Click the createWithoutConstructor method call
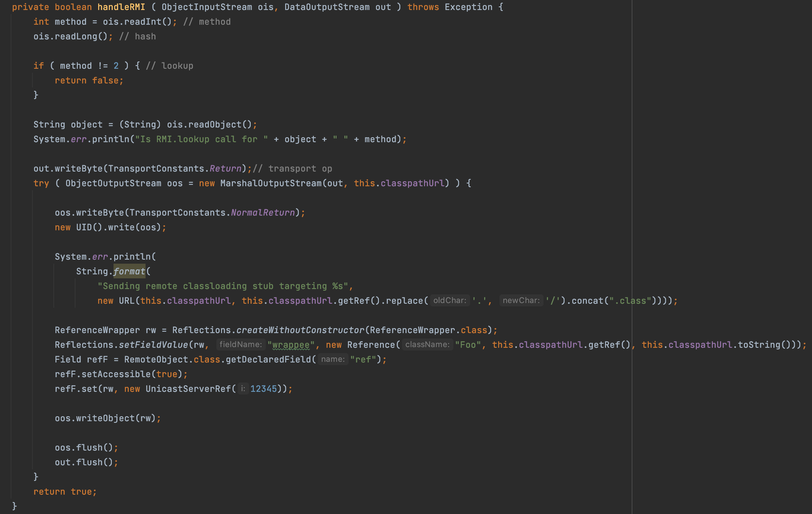 pyautogui.click(x=300, y=330)
